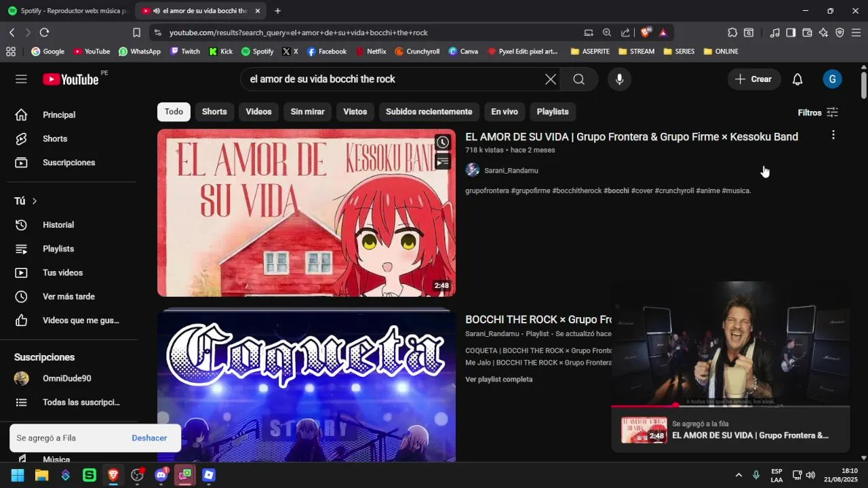This screenshot has height=488, width=868.
Task: Undo with the Deshacer button
Action: click(x=149, y=438)
